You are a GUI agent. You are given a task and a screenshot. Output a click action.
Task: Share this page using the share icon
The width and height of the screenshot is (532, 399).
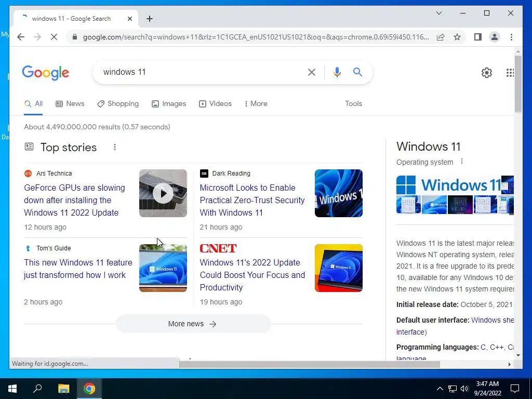pos(441,37)
